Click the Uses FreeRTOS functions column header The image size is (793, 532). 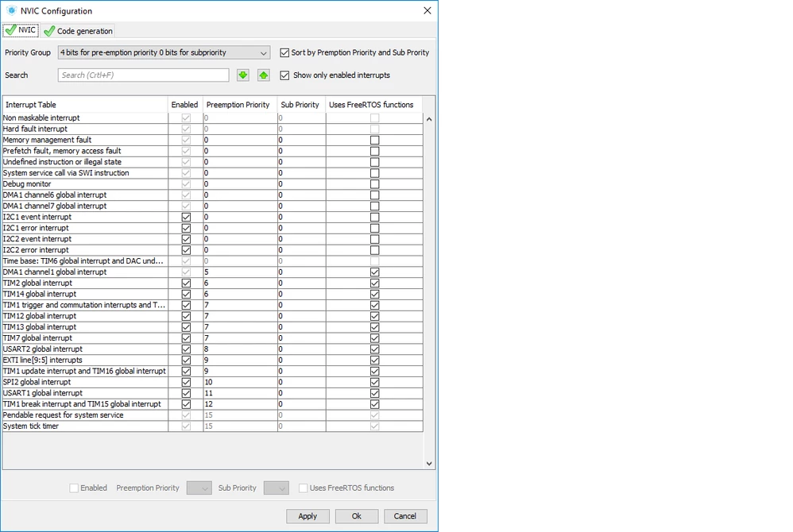[374, 105]
